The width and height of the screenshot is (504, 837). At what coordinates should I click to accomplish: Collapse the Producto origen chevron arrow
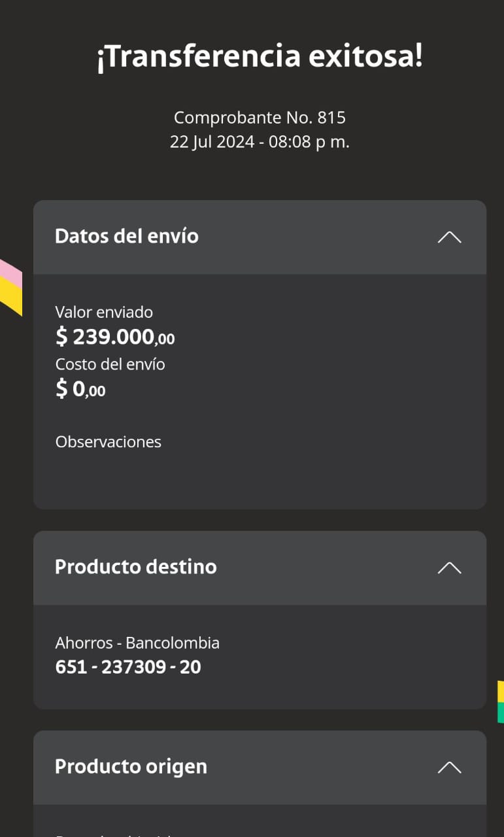tap(449, 767)
